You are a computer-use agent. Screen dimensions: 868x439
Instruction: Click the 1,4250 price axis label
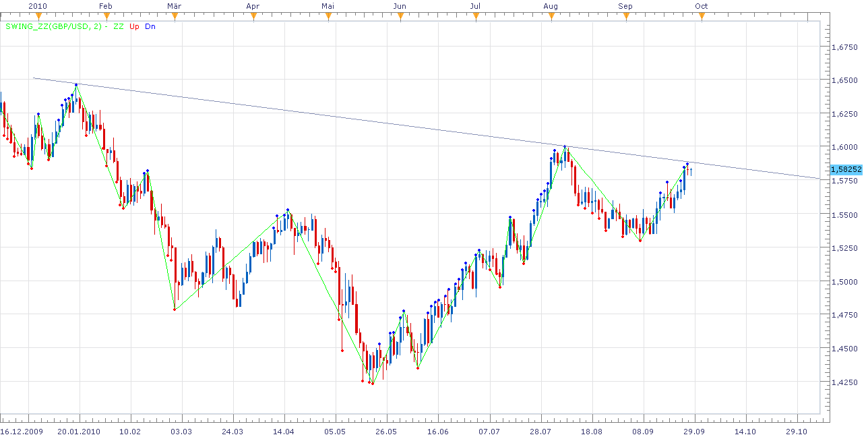click(845, 382)
